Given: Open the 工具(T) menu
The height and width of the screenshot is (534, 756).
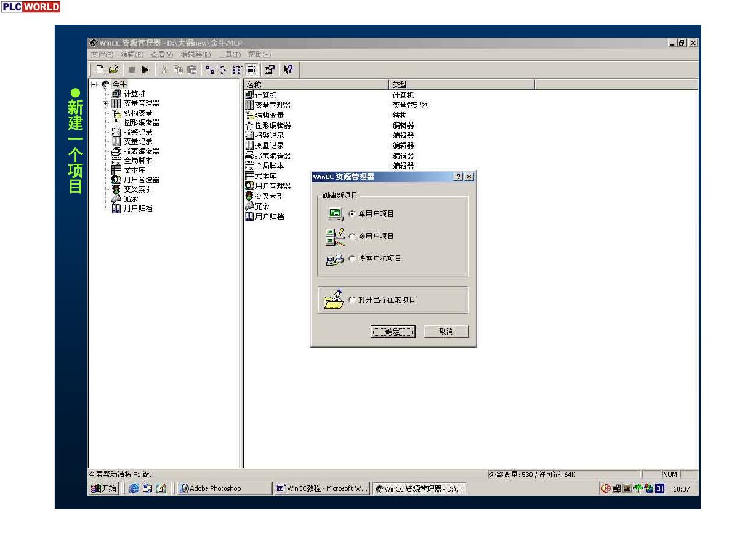Looking at the screenshot, I should pyautogui.click(x=230, y=55).
